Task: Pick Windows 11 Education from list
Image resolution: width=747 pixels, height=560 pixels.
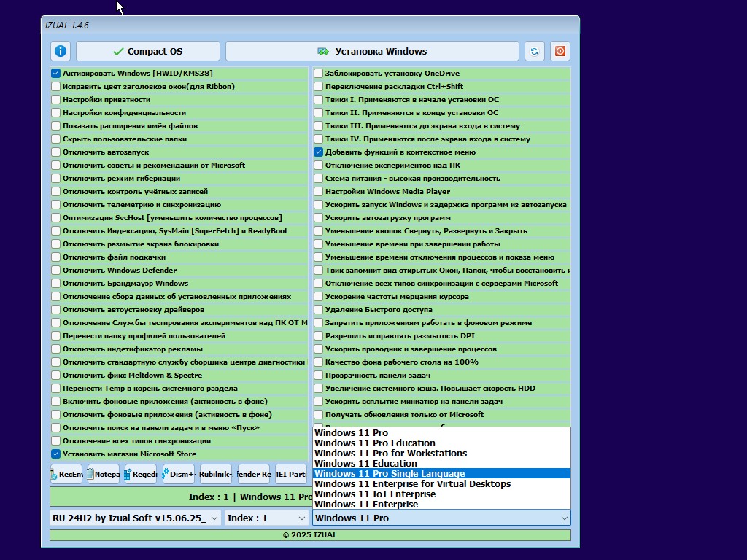Action: 441,464
